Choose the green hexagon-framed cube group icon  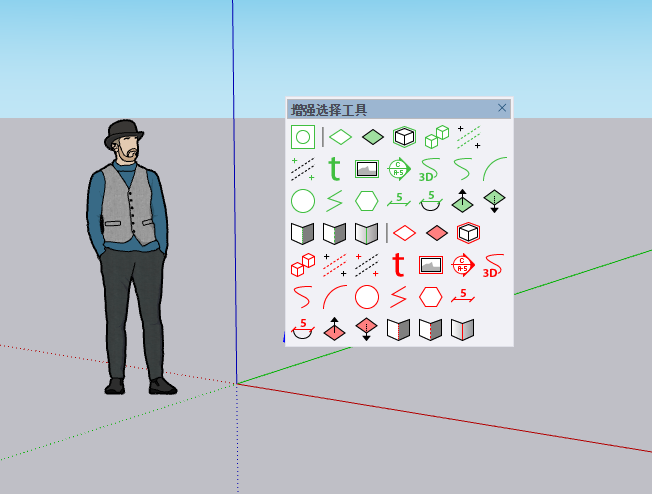click(405, 137)
